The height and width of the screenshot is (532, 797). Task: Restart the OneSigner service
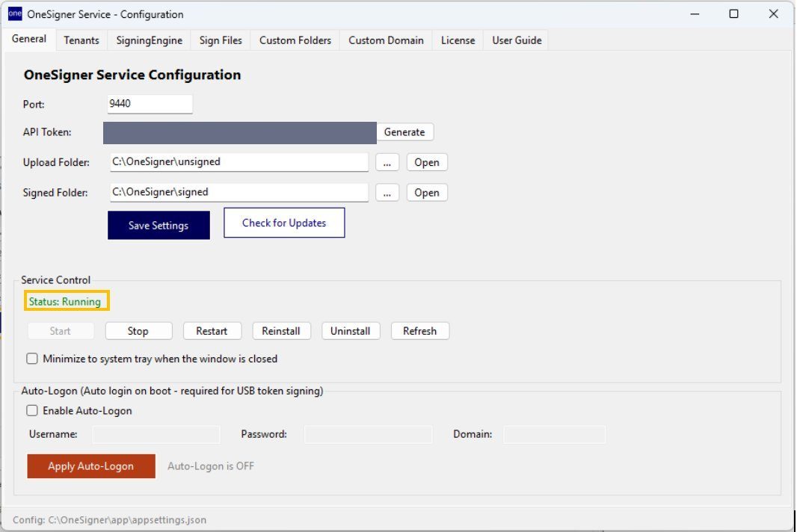click(x=212, y=331)
